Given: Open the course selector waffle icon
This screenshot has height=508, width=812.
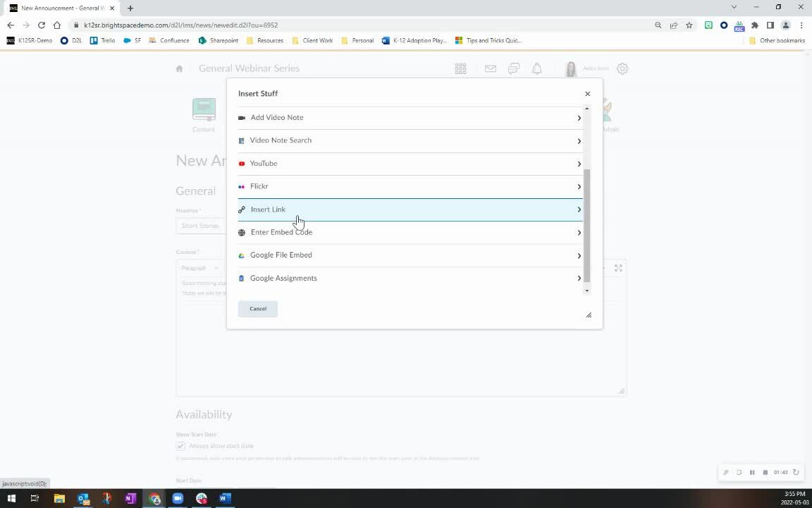Looking at the screenshot, I should pos(460,68).
